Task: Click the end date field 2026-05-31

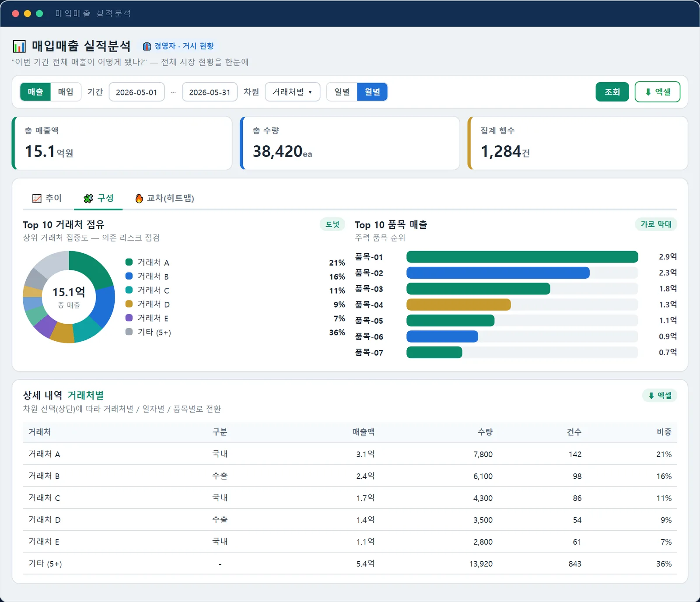Action: pos(210,92)
